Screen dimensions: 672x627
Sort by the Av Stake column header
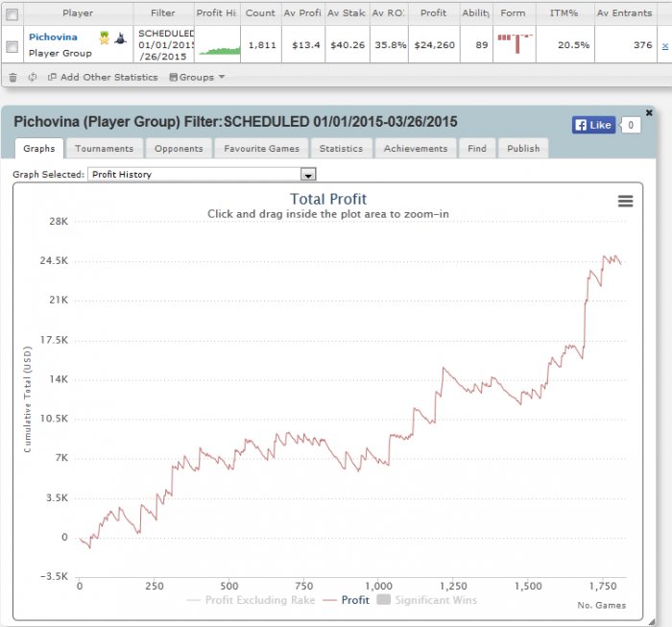347,13
